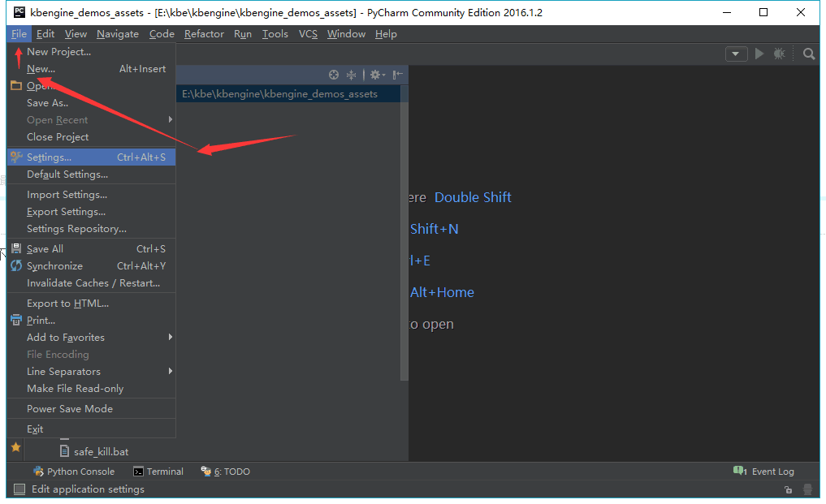Open the run configuration dropdown
Image resolution: width=826 pixels, height=504 pixels.
click(736, 54)
